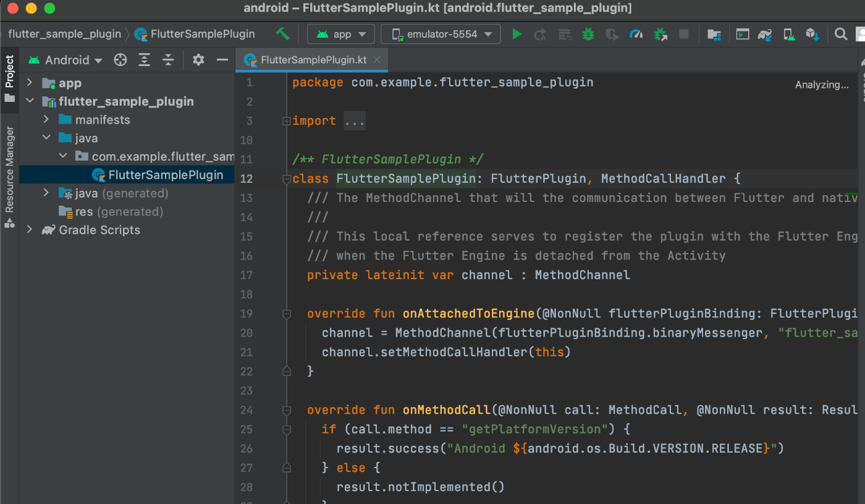The height and width of the screenshot is (504, 865).
Task: Click the lateinit keyword on line 17
Action: (395, 275)
